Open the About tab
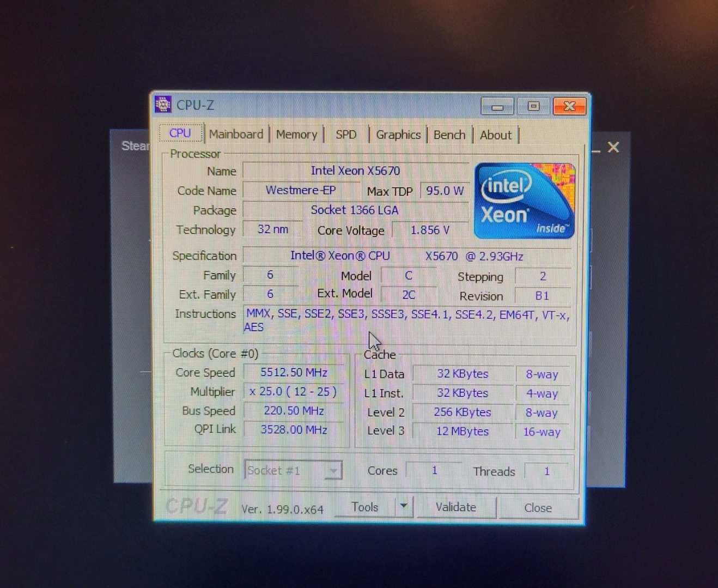 496,135
